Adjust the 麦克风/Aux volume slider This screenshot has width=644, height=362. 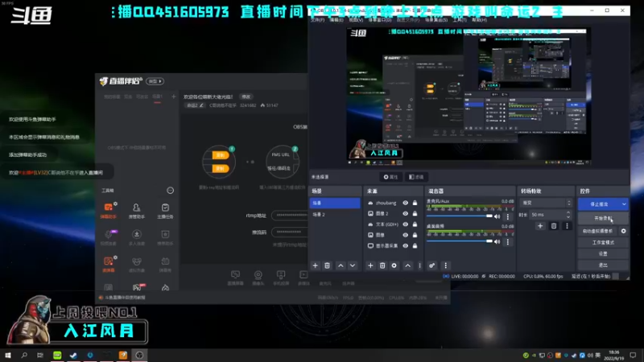460,216
